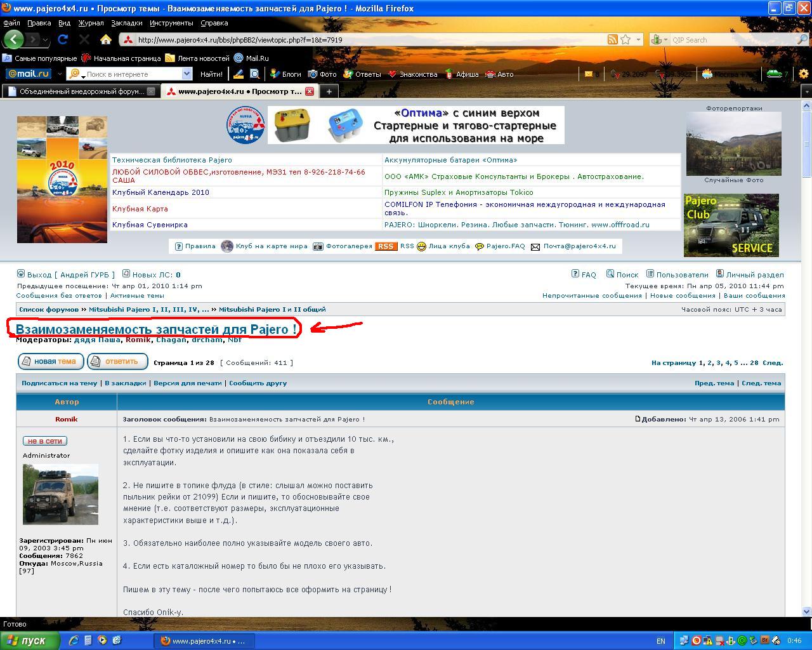The height and width of the screenshot is (650, 812).
Task: Open the Инструменты menu
Action: click(171, 23)
